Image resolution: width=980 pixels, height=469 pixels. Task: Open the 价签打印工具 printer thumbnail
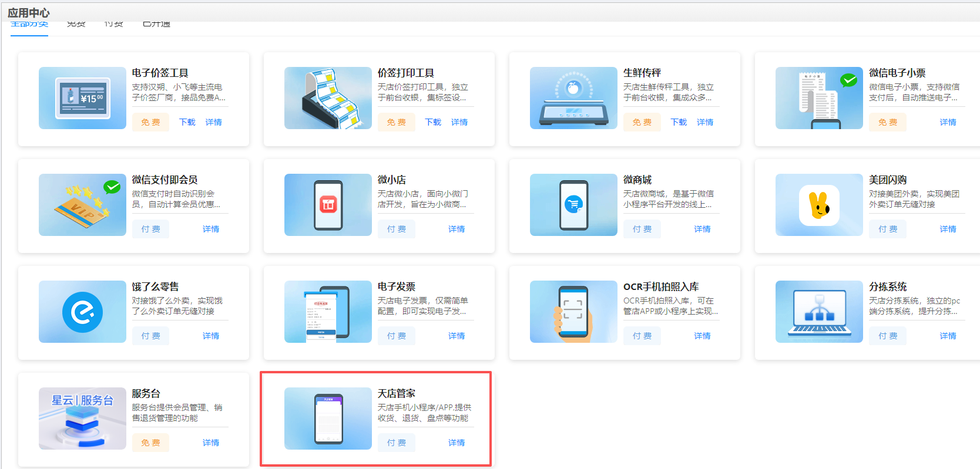[328, 98]
